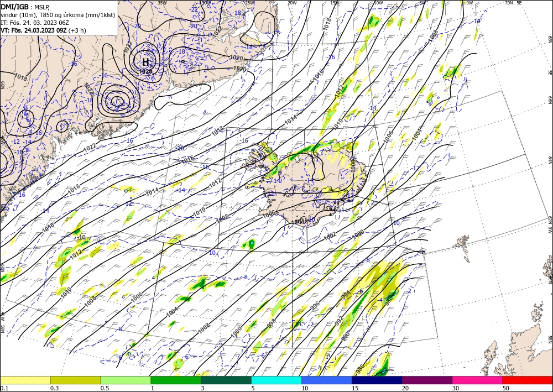
Task: Click the 994 isobar label
Action: tap(346, 295)
